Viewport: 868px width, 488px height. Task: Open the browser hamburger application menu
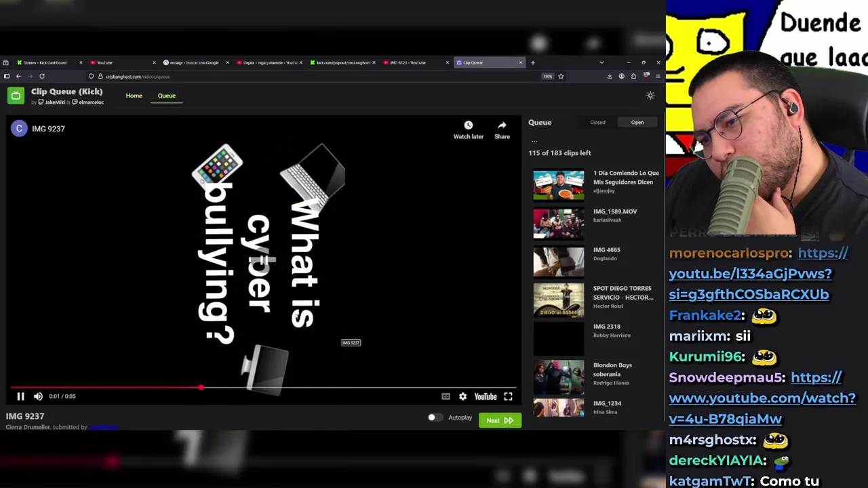658,77
